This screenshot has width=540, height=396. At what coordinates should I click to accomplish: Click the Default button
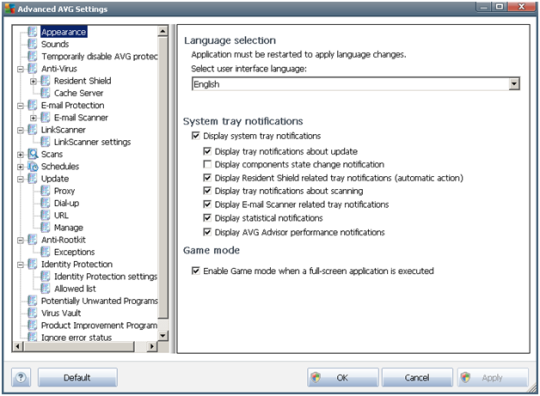77,377
